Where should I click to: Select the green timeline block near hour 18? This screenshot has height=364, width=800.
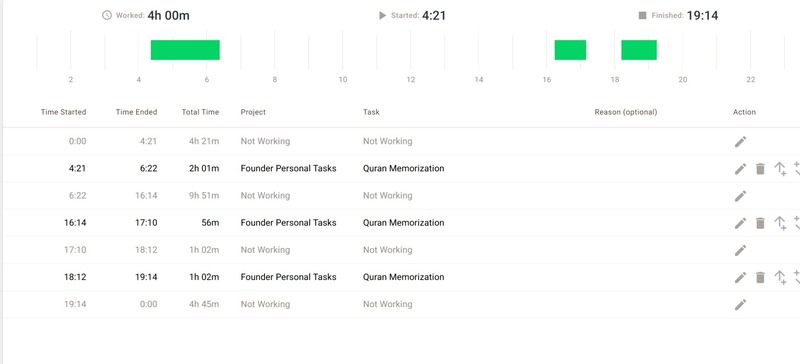639,50
